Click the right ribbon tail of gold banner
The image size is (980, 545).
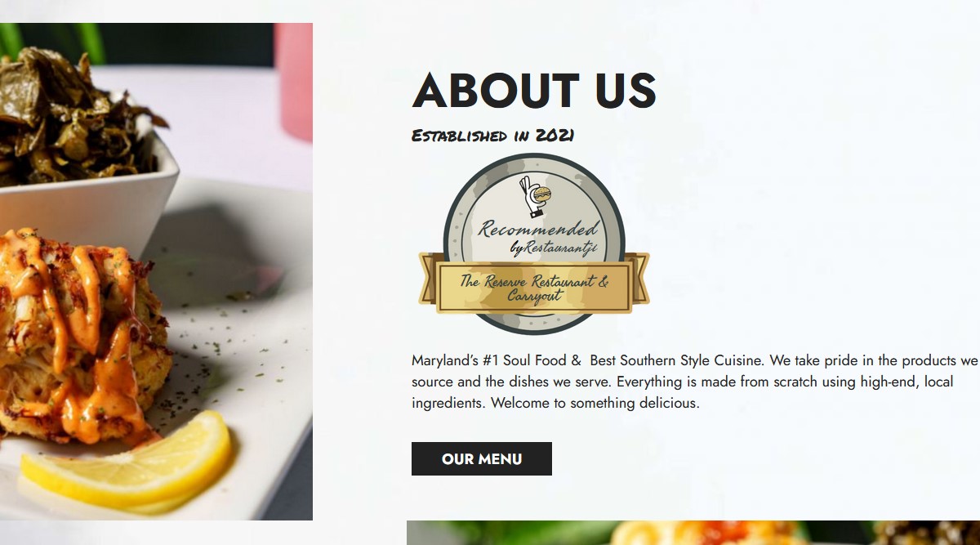click(x=639, y=278)
